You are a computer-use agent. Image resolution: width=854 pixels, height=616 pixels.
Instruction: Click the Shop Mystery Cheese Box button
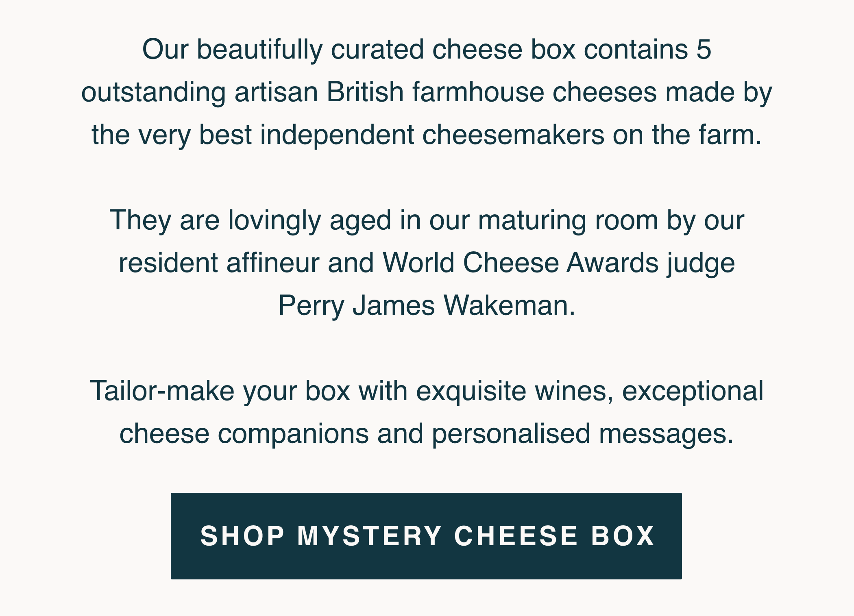[x=426, y=536]
